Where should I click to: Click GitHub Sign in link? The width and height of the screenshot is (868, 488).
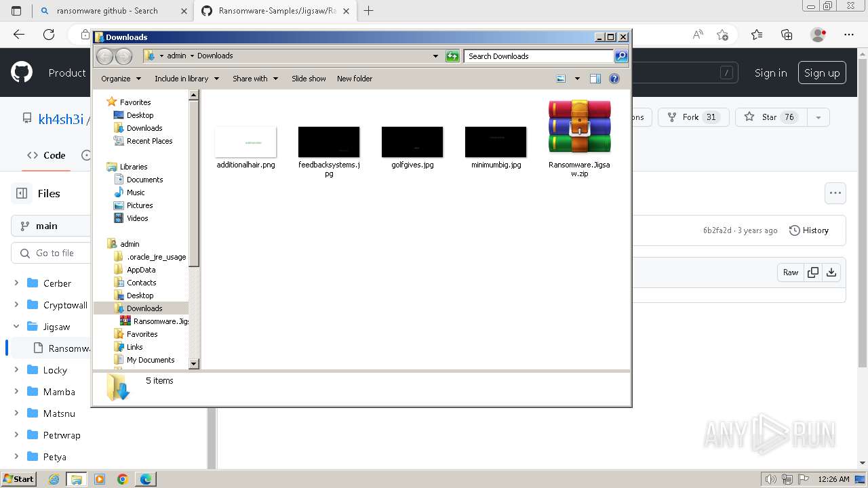770,73
